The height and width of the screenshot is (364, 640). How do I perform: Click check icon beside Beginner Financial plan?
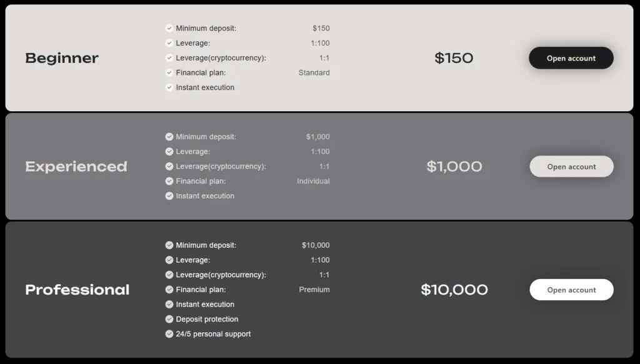[169, 72]
